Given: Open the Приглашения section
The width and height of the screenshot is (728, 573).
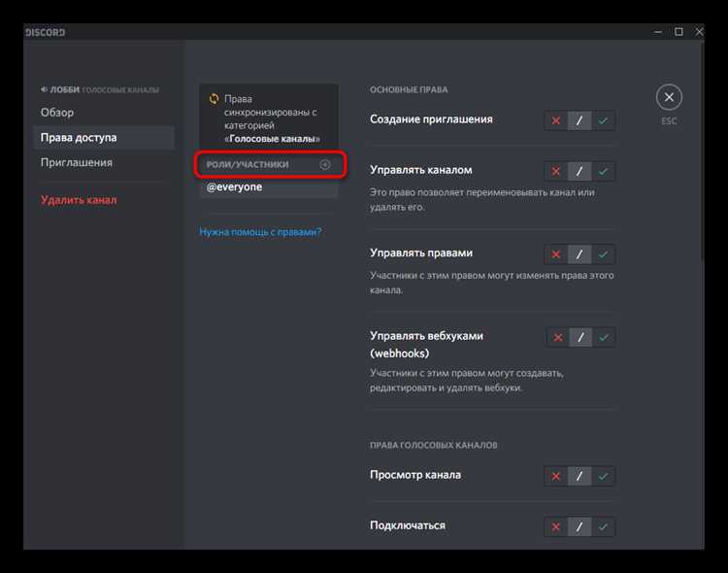Looking at the screenshot, I should point(104,162).
